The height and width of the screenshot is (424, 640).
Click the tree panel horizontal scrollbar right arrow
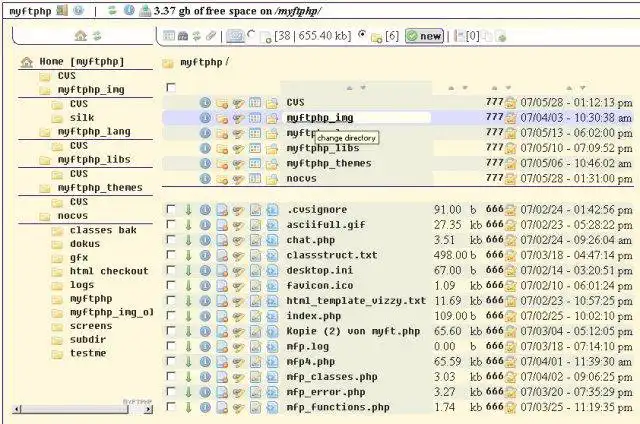click(149, 409)
